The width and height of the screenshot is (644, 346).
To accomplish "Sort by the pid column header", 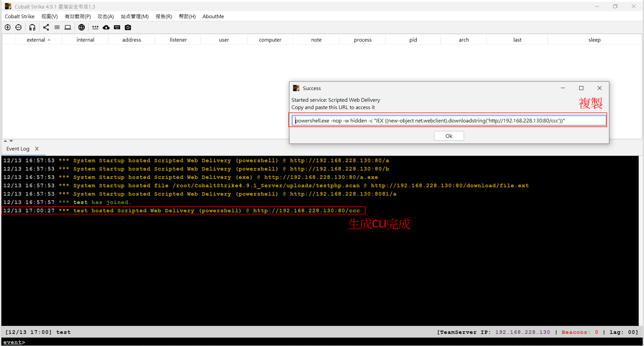I will point(413,40).
